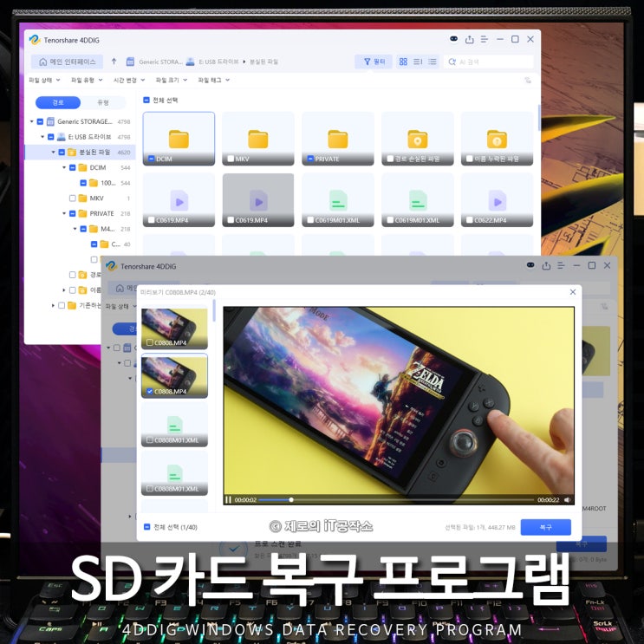Open 파일 태그 dropdown
Viewport: 644px width, 644px height.
point(213,80)
